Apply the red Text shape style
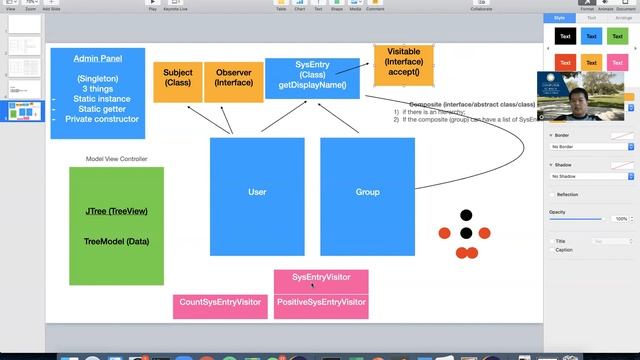The height and width of the screenshot is (360, 640). click(x=565, y=63)
